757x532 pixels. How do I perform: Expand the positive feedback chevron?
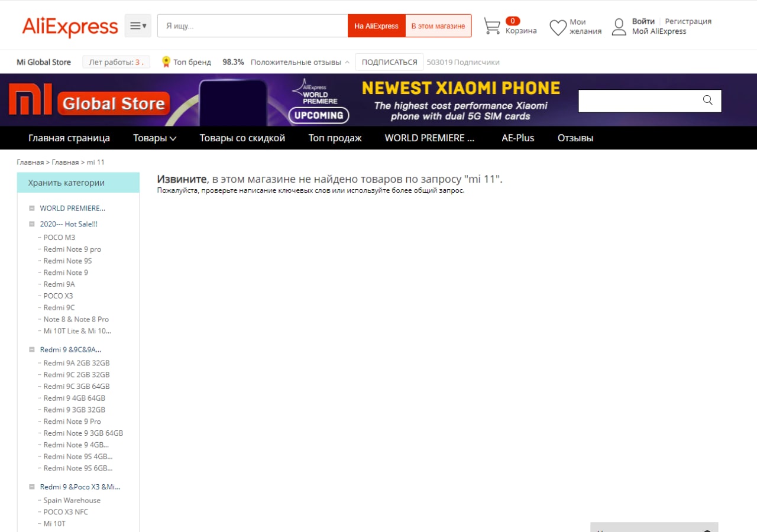click(x=347, y=62)
